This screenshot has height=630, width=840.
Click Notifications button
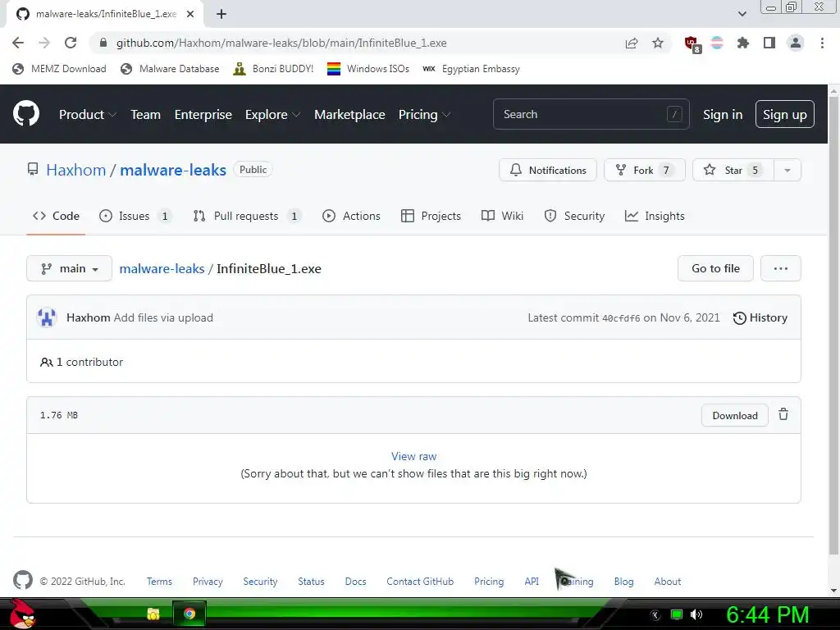[x=547, y=171]
